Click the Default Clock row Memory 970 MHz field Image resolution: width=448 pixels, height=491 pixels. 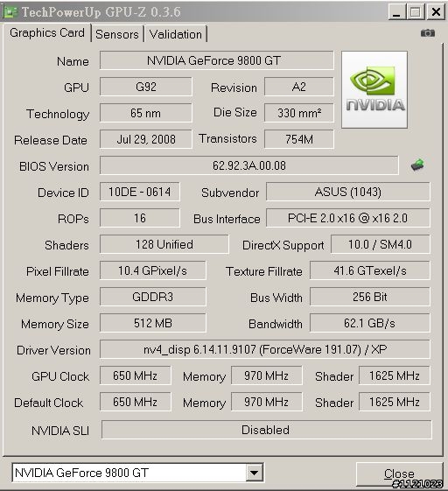[x=267, y=402]
